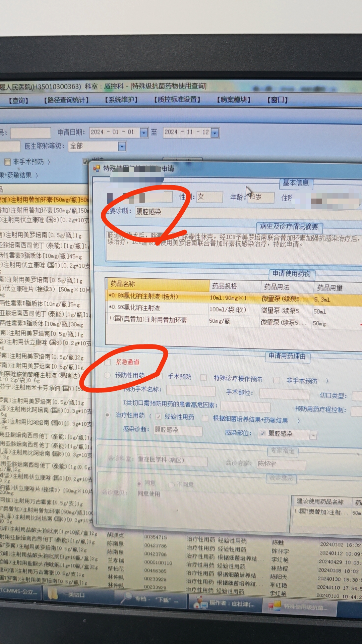The height and width of the screenshot is (644, 362).
Task: Click patient name 蔡柏花 in the results table
Action: pyautogui.click(x=116, y=569)
